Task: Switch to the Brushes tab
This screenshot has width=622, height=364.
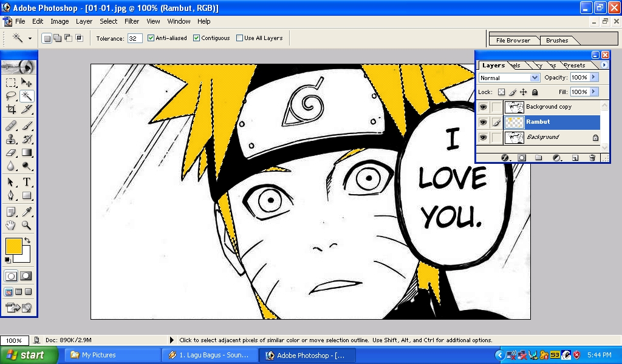Action: click(x=557, y=41)
